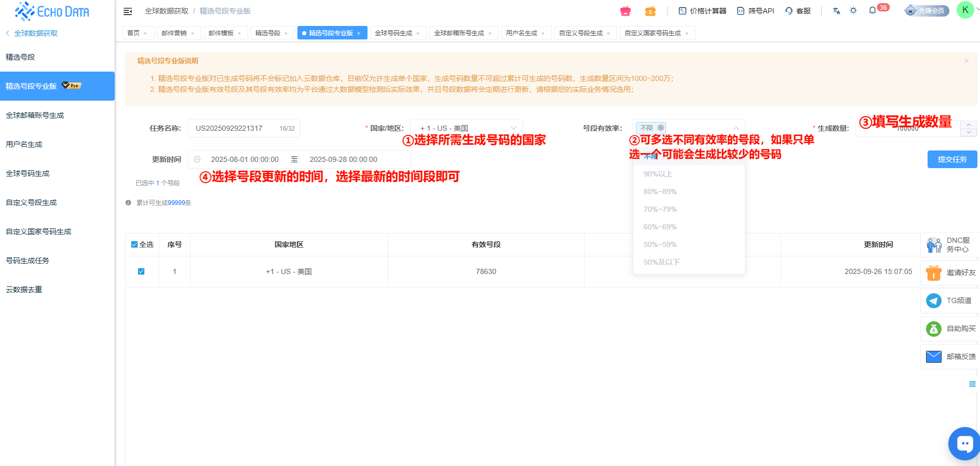The image size is (980, 466).
Task: Remove the 不限 tag from efficiency filter
Action: 661,128
